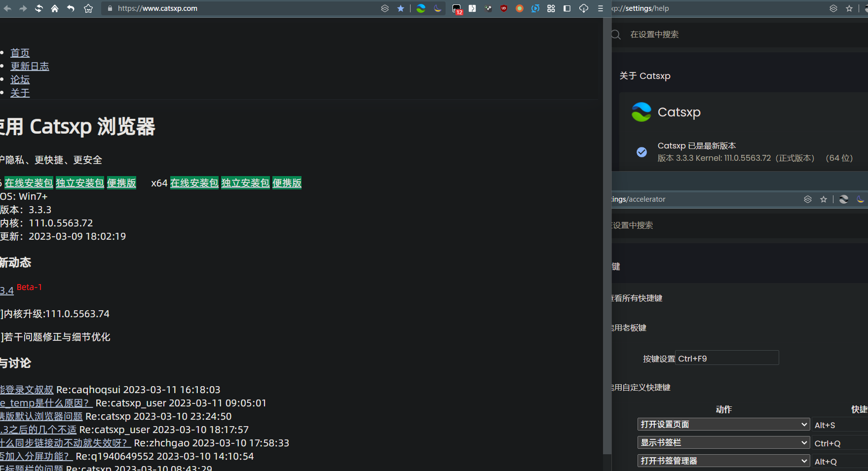Open the 显示书签栏 action dropdown

click(x=724, y=443)
